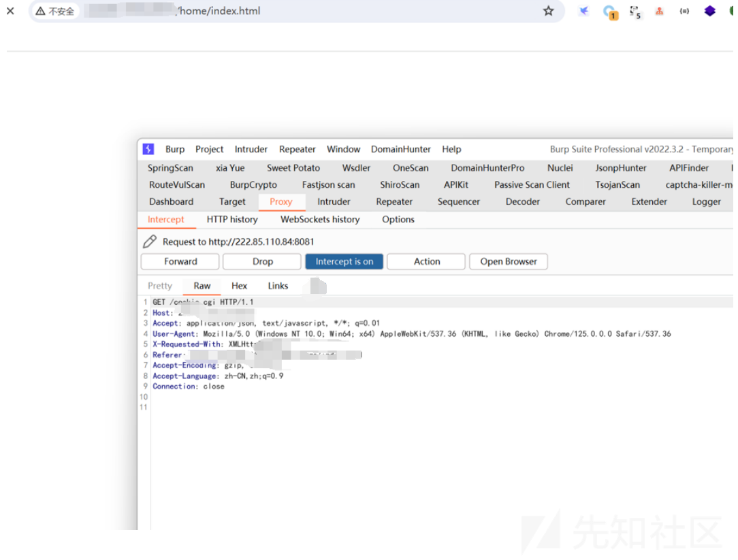Viewport: 738px width, 560px height.
Task: Open the Dashboard tab
Action: click(172, 202)
